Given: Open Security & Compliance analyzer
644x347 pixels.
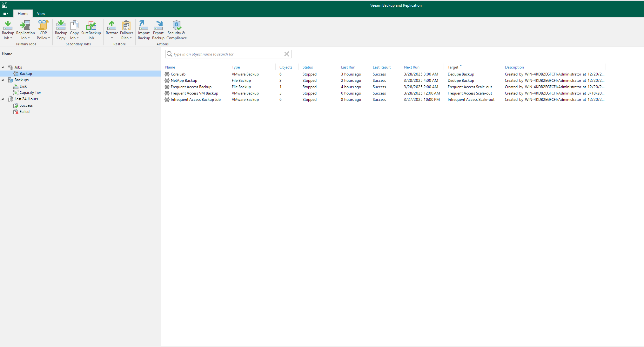Looking at the screenshot, I should pos(177,30).
